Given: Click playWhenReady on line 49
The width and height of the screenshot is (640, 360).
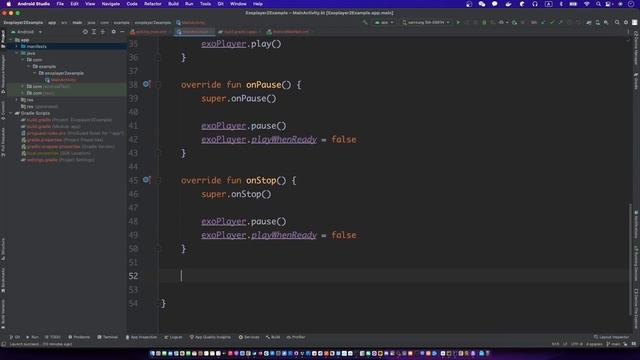Looking at the screenshot, I should tap(284, 235).
